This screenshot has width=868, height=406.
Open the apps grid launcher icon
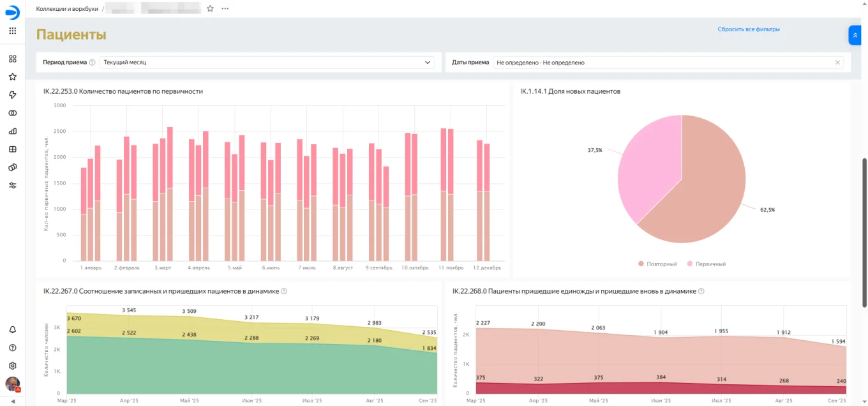12,31
